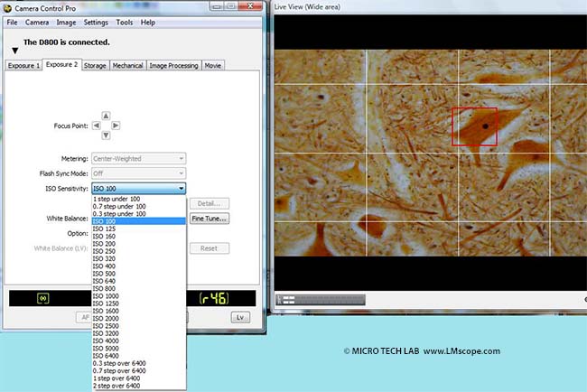
Task: Open the Flash Sync Mode dropdown
Action: pos(138,173)
